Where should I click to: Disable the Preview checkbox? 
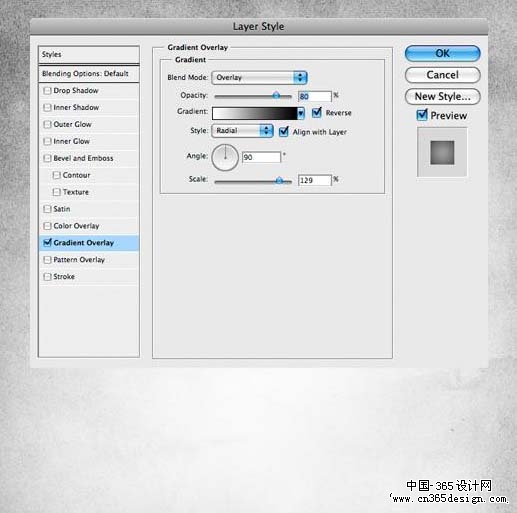click(x=422, y=115)
